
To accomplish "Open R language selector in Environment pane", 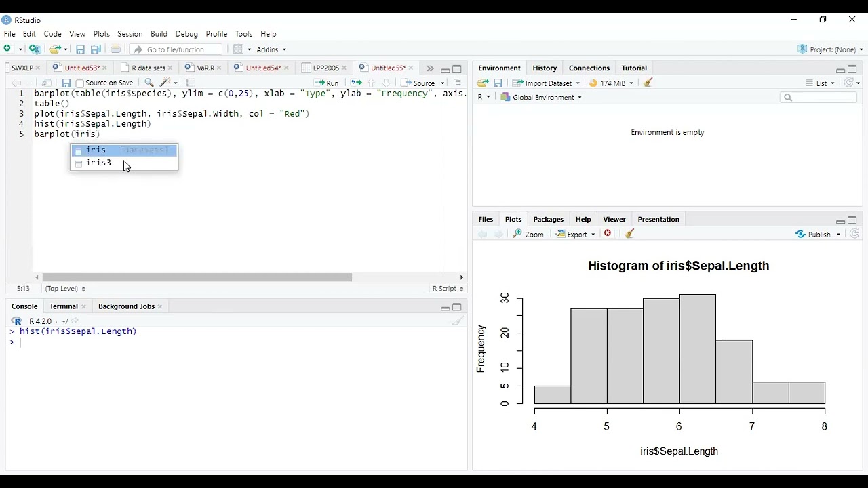I will [x=484, y=97].
